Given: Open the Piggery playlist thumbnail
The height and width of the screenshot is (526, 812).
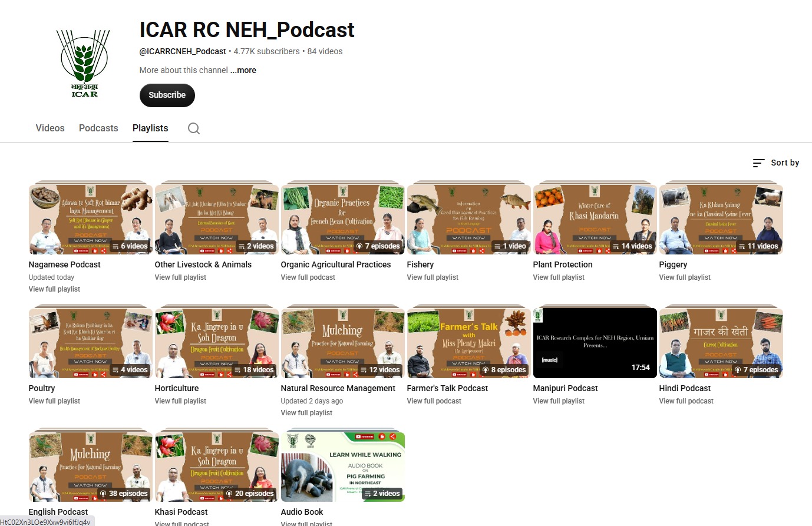Looking at the screenshot, I should 721,220.
